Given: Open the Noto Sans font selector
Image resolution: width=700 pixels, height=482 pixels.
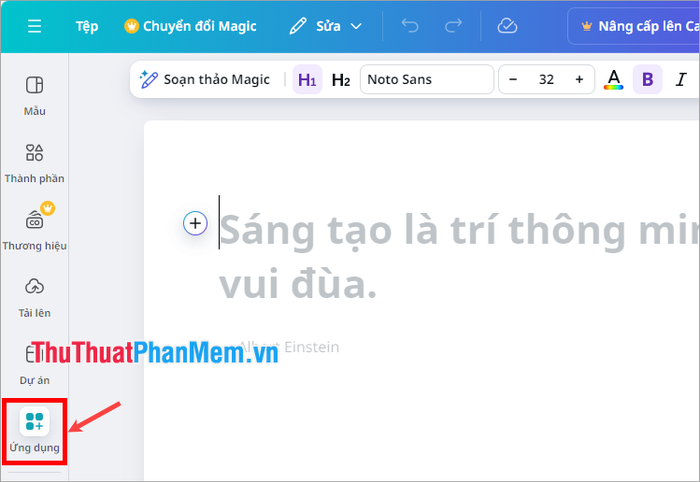Looking at the screenshot, I should 427,79.
